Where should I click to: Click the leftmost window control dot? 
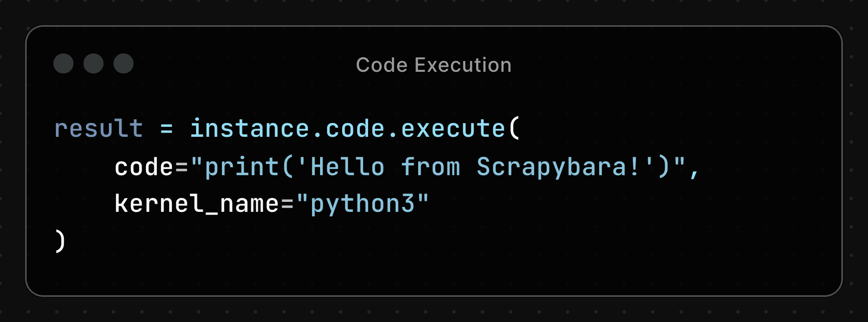point(63,63)
